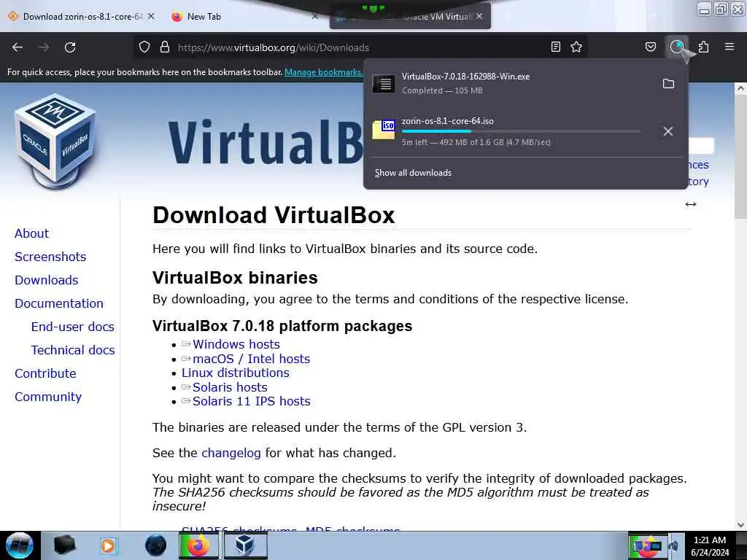The image size is (747, 560).
Task: Open Technical docs link
Action: pos(73,350)
